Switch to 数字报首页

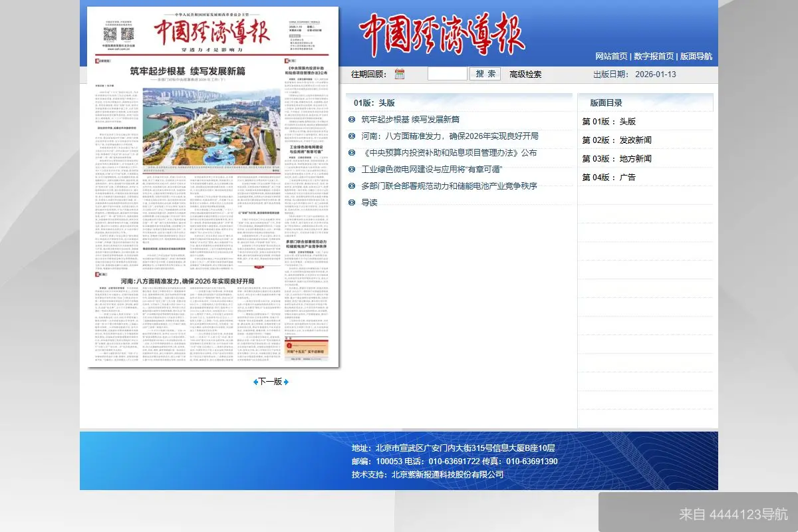655,57
